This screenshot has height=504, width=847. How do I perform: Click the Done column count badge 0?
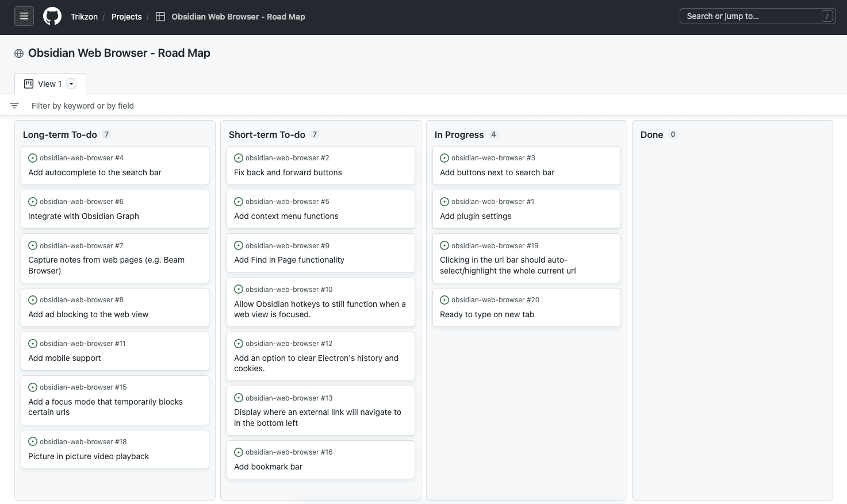tap(673, 134)
